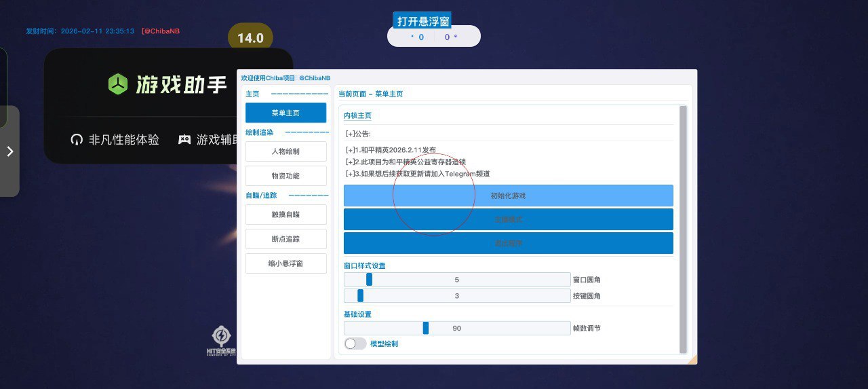Click the 发射时间 timestamp text
868x389 pixels.
coord(80,31)
